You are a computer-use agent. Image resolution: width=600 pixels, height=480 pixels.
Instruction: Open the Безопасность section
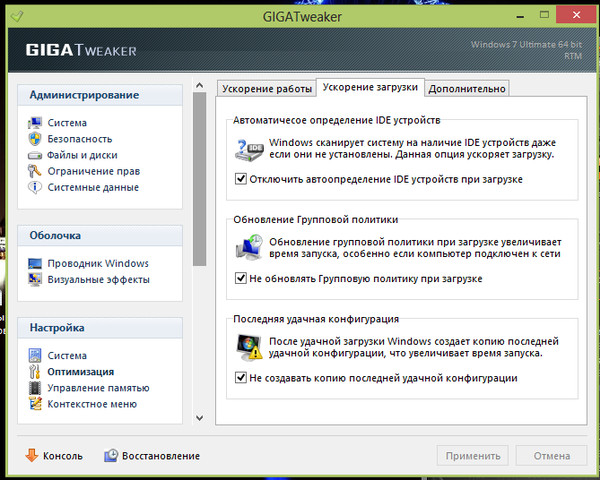(80, 139)
